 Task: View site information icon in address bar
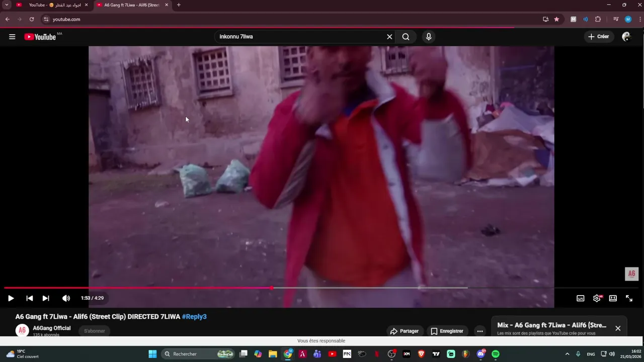pos(46,19)
